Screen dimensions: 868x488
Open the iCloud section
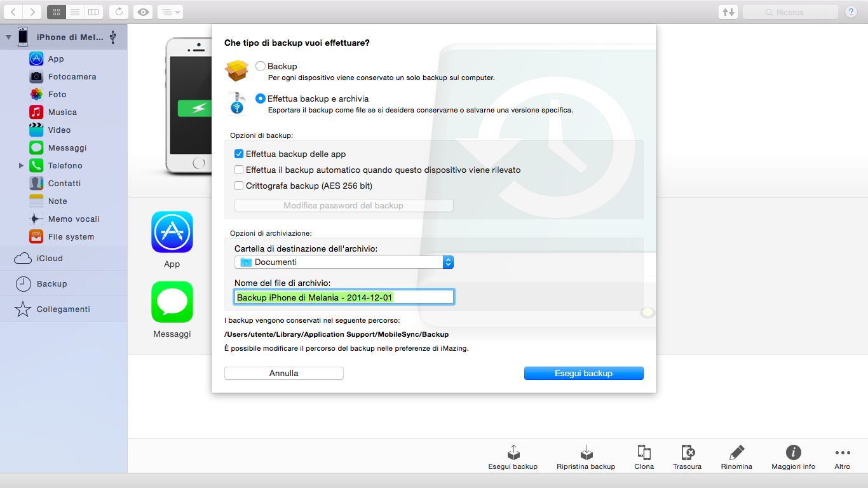pyautogui.click(x=64, y=259)
